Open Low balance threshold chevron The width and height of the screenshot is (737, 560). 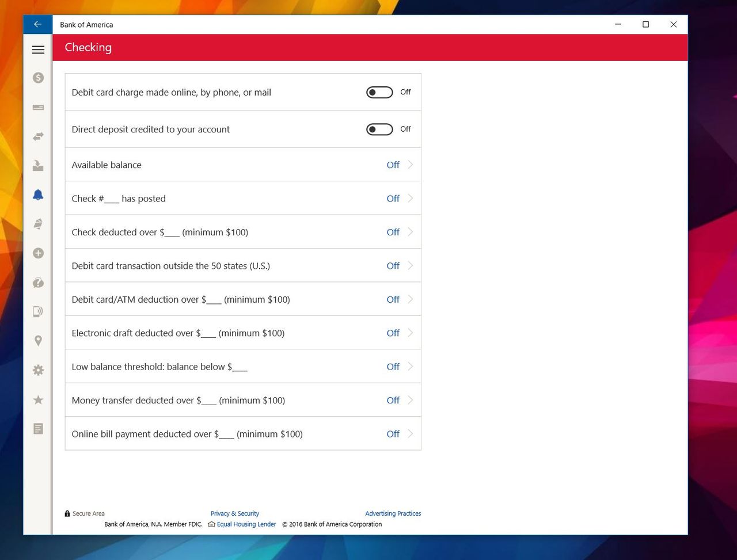(x=411, y=367)
